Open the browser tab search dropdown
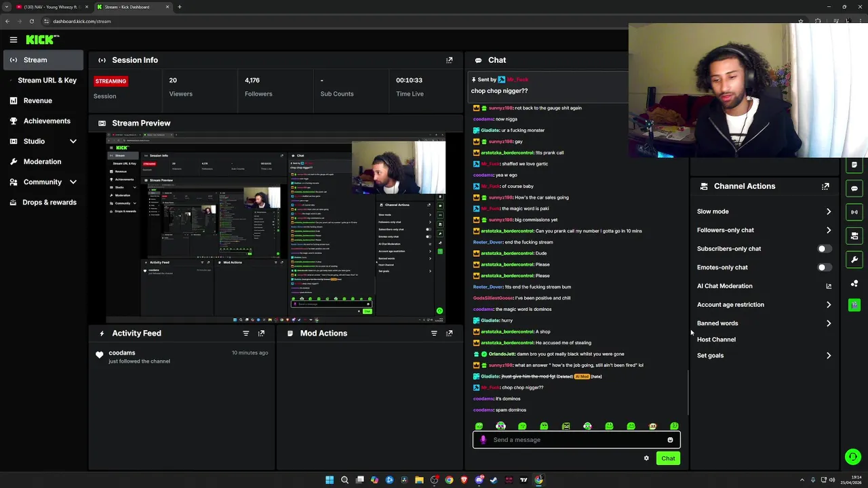The width and height of the screenshot is (868, 488). click(x=7, y=7)
